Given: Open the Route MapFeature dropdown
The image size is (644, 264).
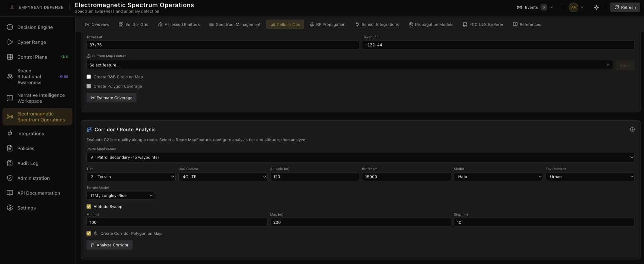Looking at the screenshot, I should (360, 157).
